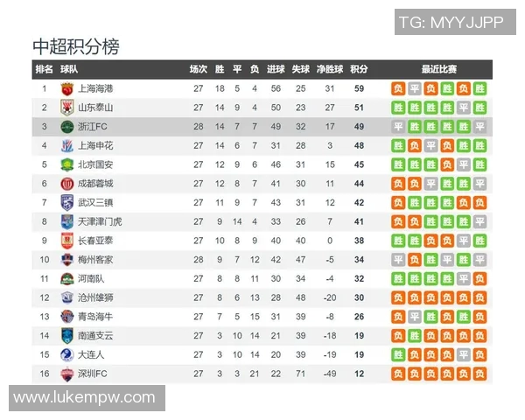Open the 青岛海牛 team name link
The height and width of the screenshot is (420, 525).
95,317
